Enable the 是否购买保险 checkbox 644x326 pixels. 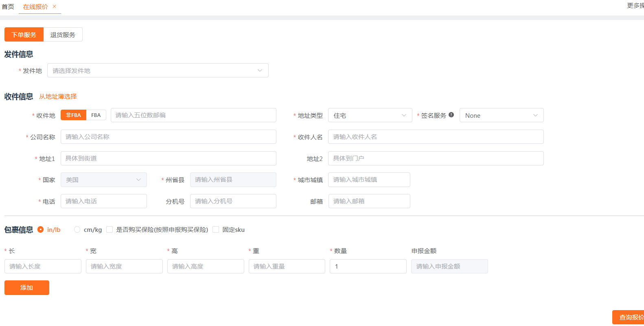click(110, 229)
